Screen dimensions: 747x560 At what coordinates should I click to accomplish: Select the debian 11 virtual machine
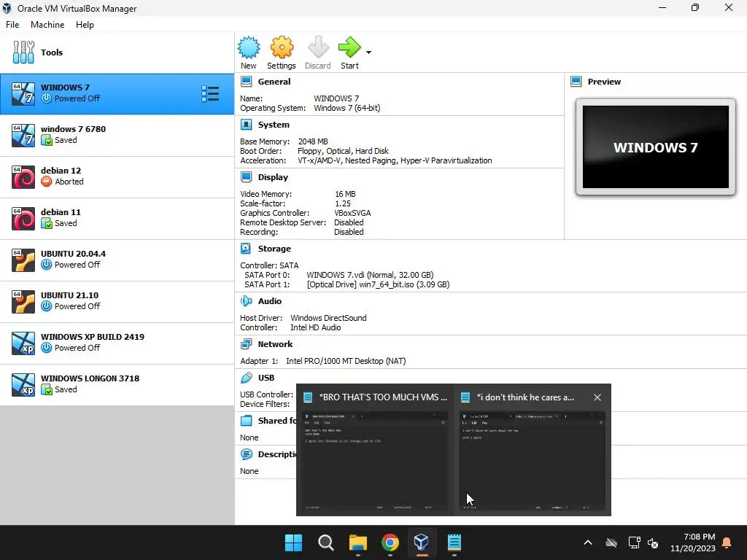coord(117,218)
